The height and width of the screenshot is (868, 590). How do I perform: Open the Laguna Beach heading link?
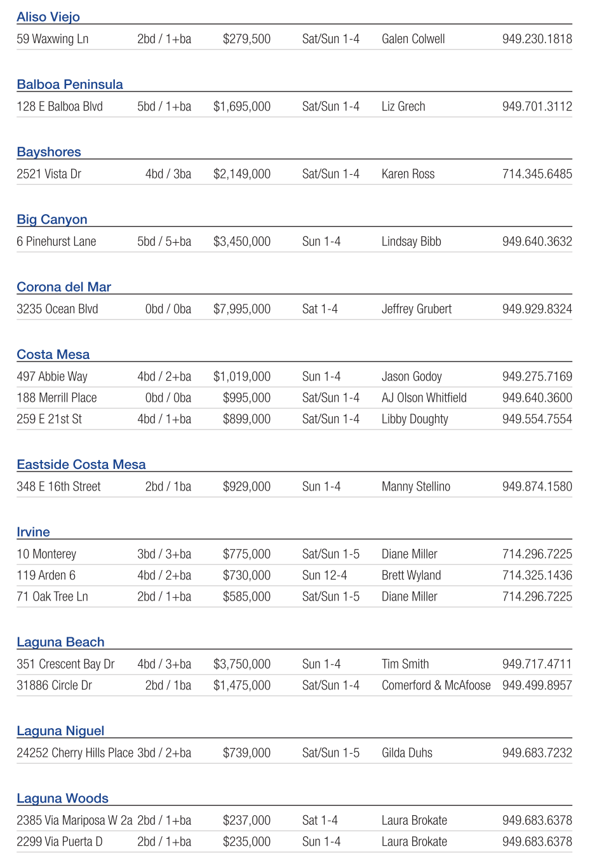[x=60, y=642]
